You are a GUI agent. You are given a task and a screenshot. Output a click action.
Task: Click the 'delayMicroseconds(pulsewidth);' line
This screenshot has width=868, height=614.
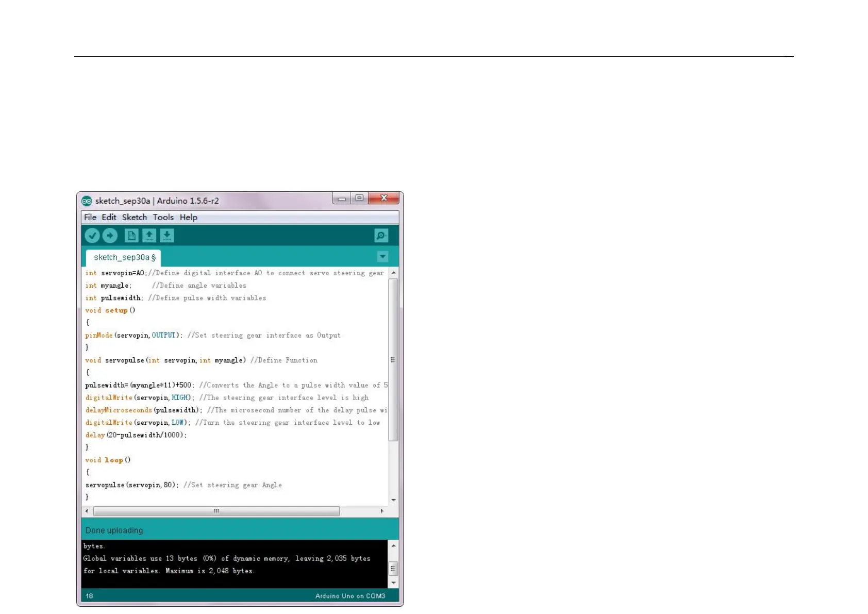tap(237, 410)
